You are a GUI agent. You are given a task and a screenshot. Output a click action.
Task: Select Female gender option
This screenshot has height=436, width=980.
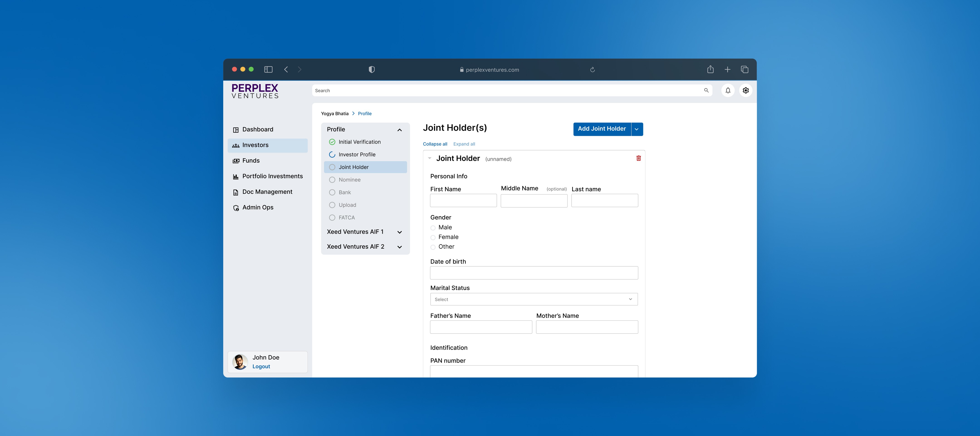click(x=433, y=237)
